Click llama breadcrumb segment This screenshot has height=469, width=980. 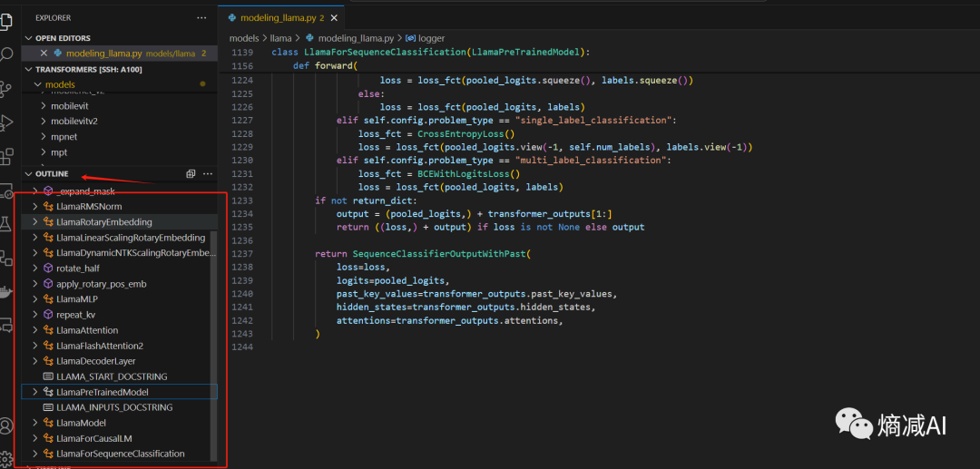pyautogui.click(x=280, y=38)
